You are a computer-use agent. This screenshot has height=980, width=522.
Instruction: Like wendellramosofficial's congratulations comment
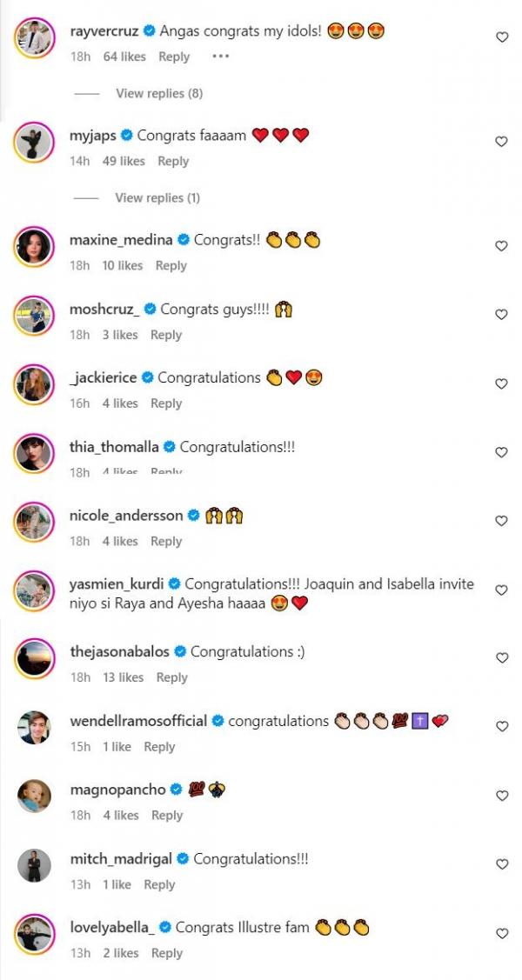click(501, 727)
